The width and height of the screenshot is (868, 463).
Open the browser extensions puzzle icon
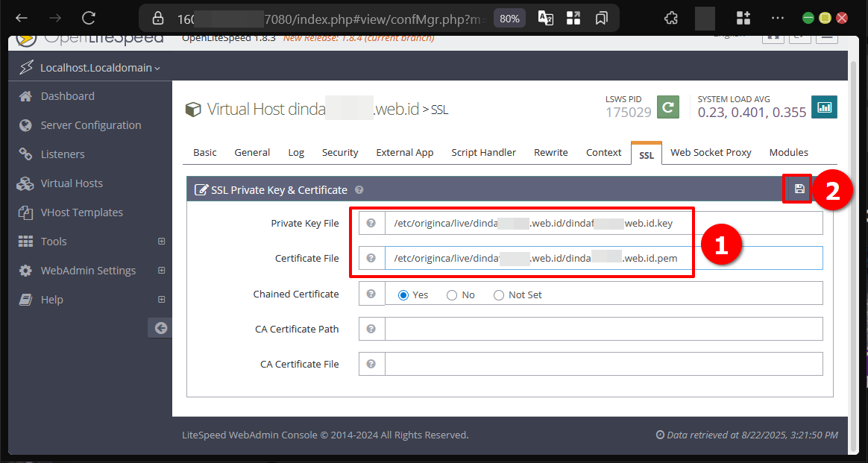click(x=671, y=18)
